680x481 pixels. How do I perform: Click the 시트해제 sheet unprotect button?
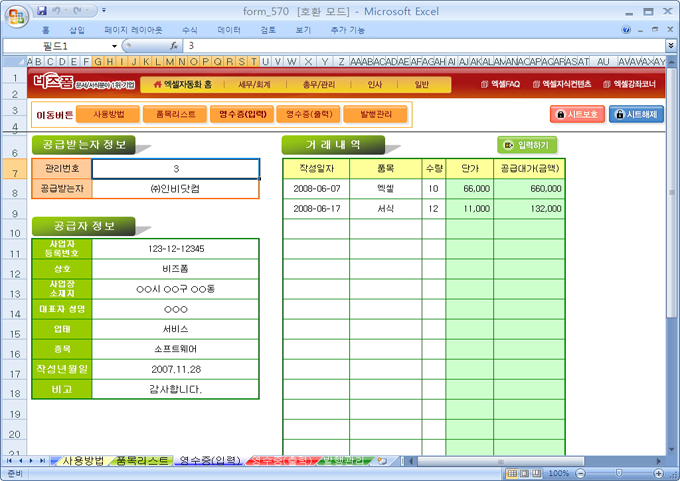(x=636, y=115)
